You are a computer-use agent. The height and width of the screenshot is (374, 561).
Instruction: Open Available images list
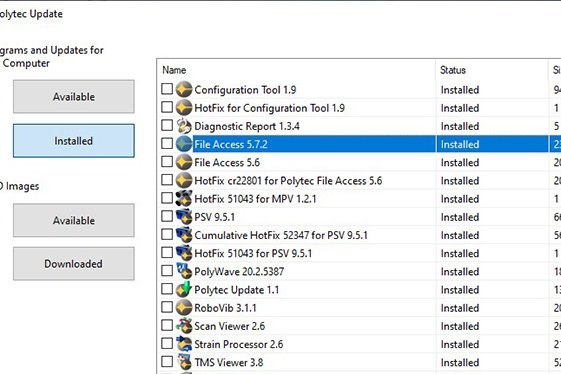[74, 220]
